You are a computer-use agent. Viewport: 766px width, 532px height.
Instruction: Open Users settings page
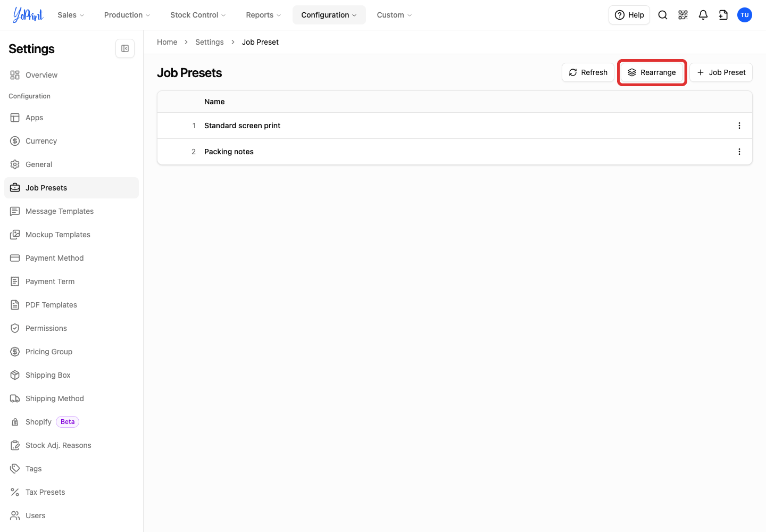[x=71, y=516]
